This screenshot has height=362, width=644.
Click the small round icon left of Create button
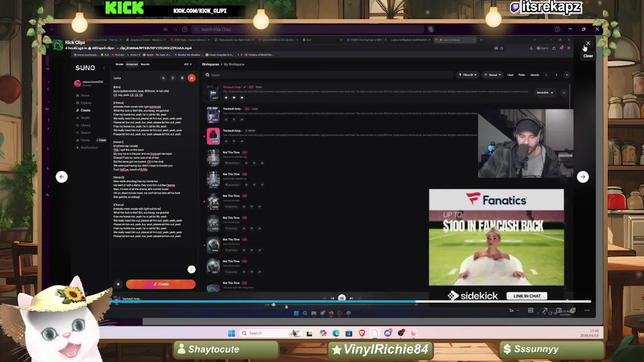tap(118, 284)
